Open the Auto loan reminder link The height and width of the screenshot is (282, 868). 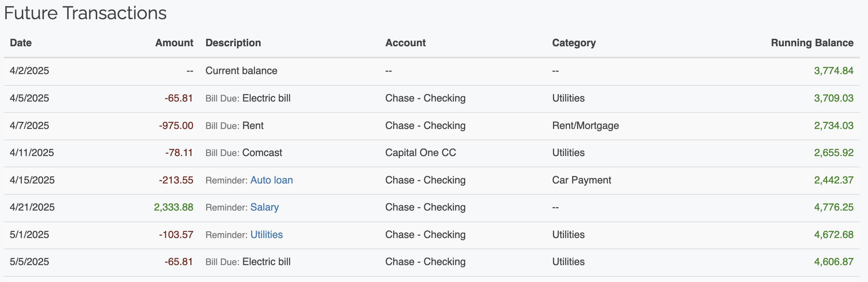271,180
